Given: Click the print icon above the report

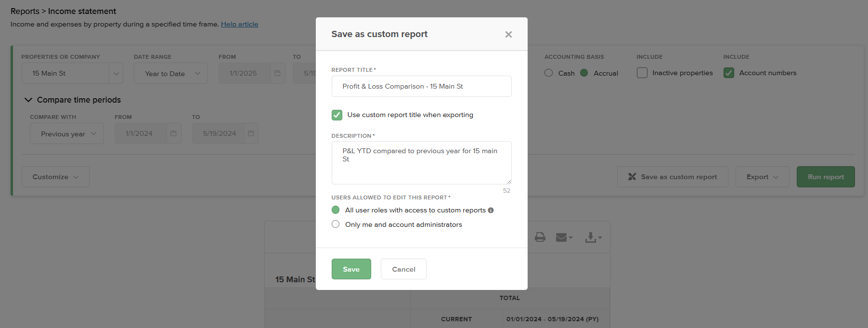Looking at the screenshot, I should tap(540, 237).
